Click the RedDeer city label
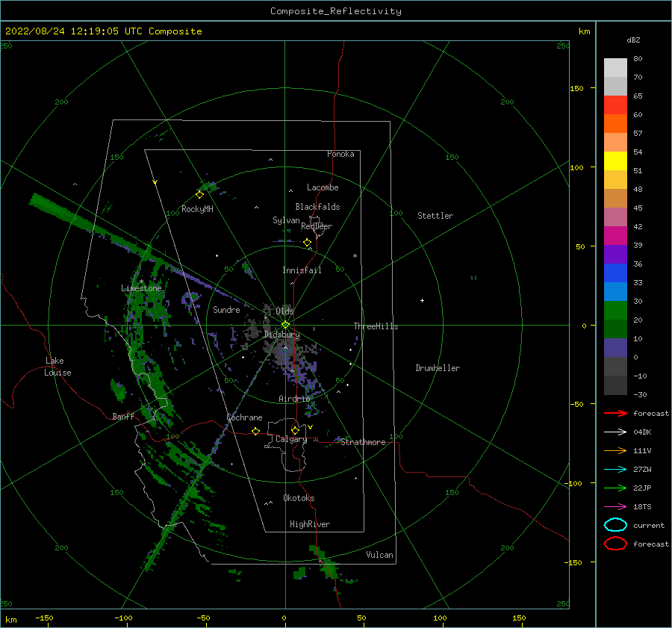Viewport: 672px width, 628px height. 317,226
